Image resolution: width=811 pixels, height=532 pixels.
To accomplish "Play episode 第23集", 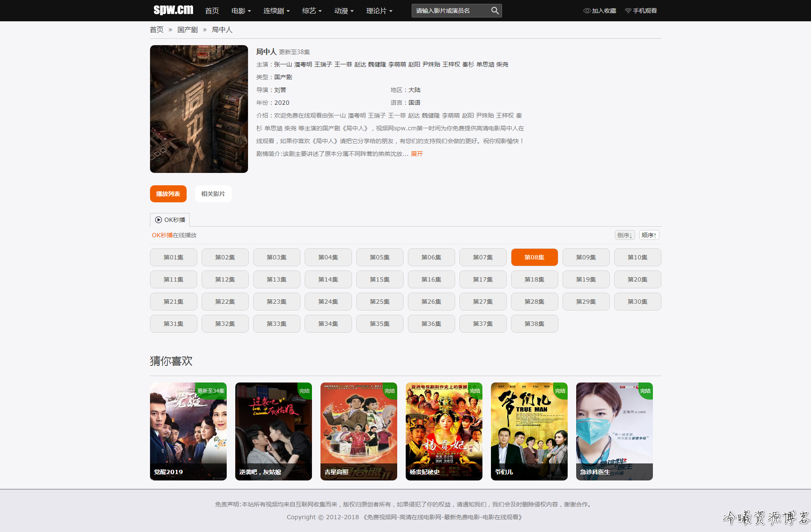I will 277,302.
